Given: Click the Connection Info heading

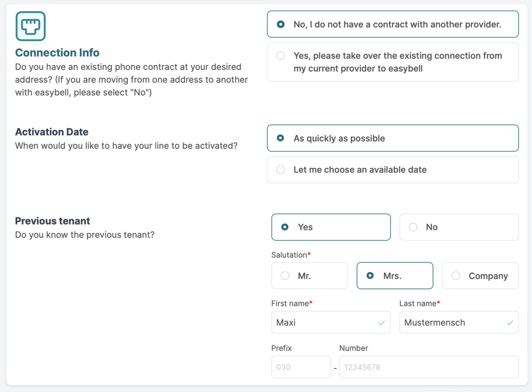Looking at the screenshot, I should 57,53.
